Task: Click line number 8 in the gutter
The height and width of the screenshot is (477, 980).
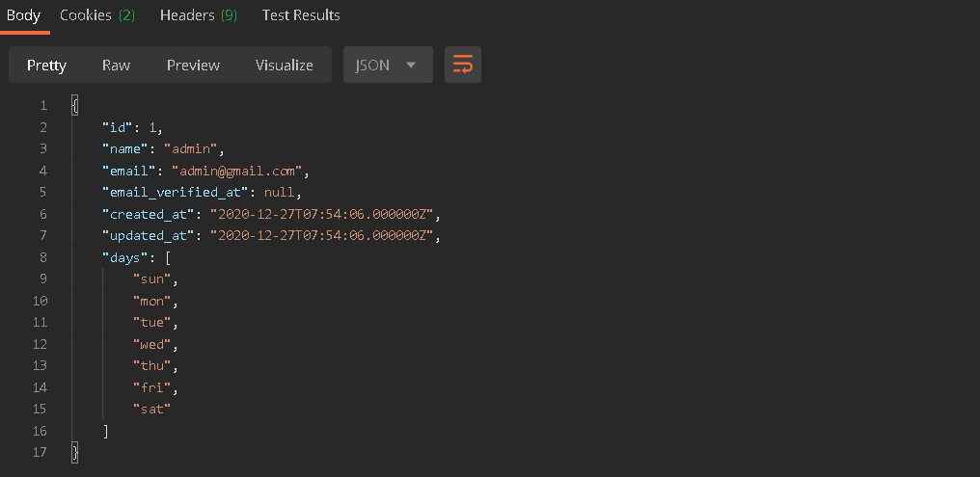Action: pos(42,258)
